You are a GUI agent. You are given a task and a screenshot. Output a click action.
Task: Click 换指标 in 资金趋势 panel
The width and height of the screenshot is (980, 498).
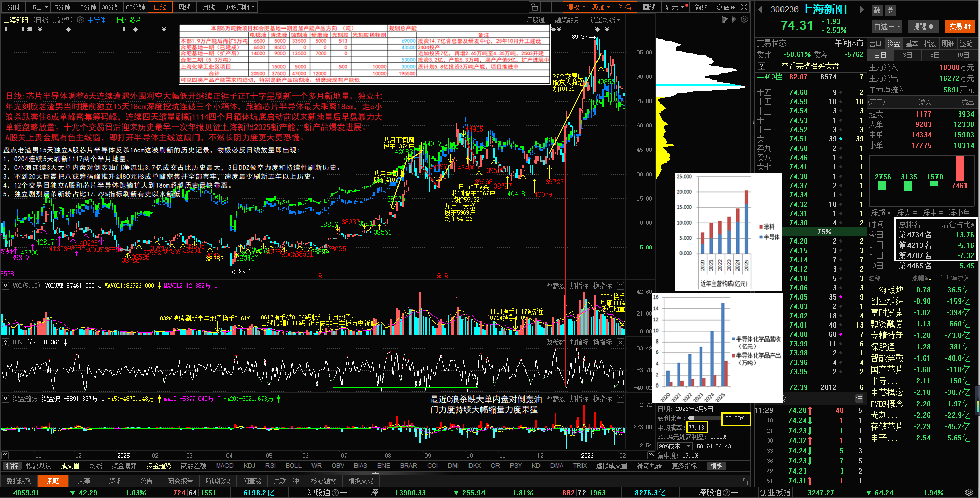click(x=602, y=399)
